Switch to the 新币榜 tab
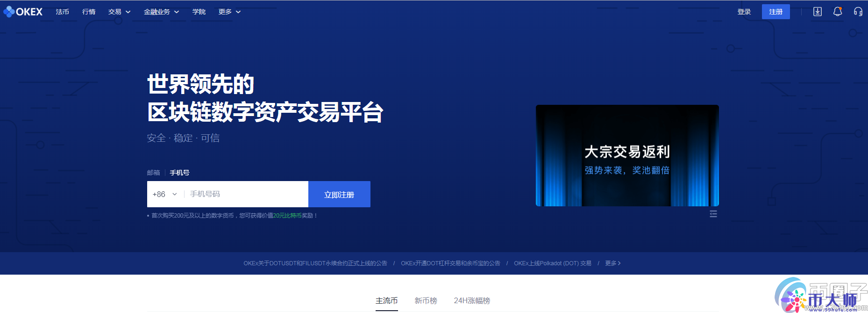868x313 pixels. pos(426,300)
